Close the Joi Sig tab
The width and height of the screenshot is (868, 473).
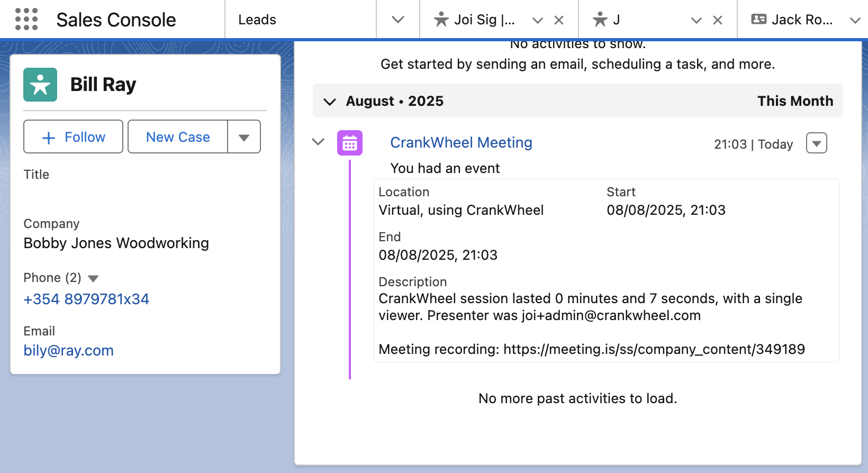558,20
